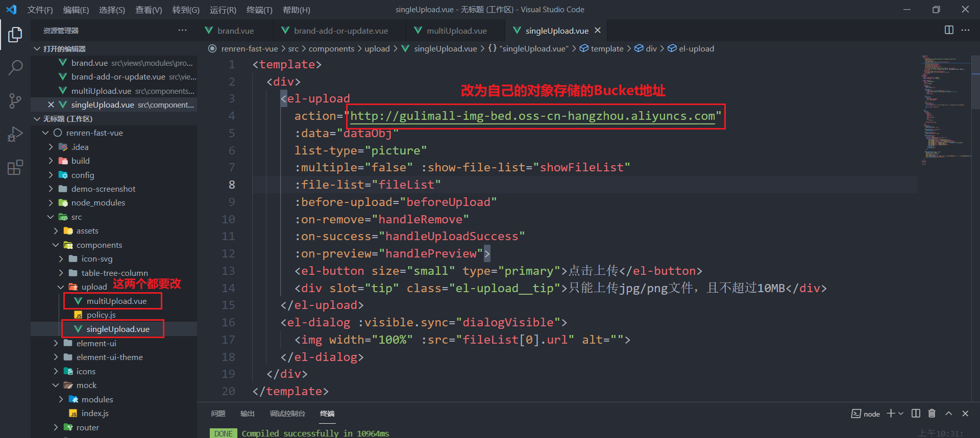Screen dimensions: 980x438
Task: Switch to the 问题 panel tab
Action: coord(218,414)
